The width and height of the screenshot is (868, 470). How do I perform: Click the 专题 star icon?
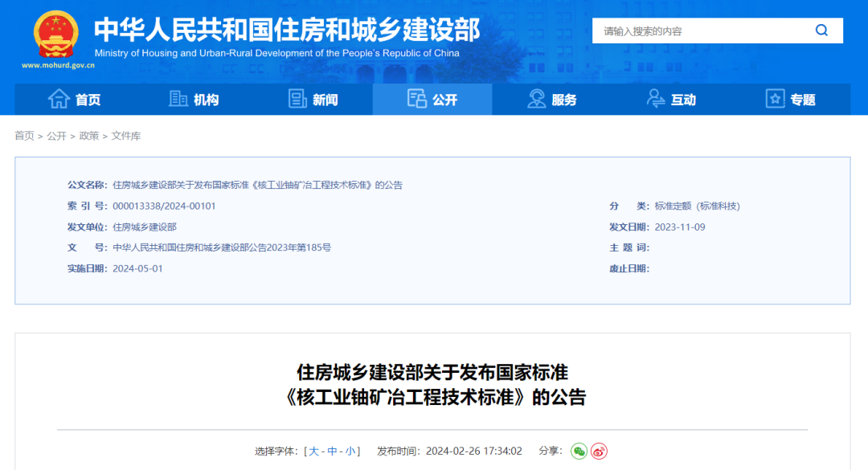[775, 98]
